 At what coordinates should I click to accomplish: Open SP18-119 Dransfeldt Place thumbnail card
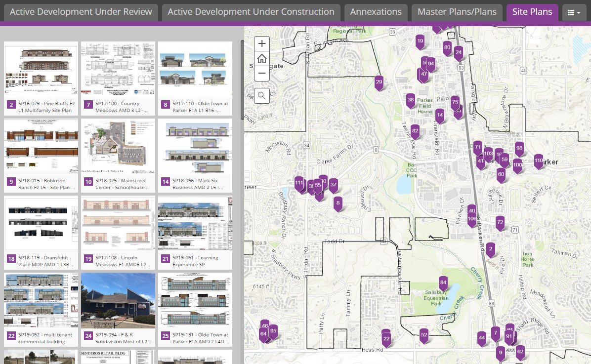pos(41,233)
